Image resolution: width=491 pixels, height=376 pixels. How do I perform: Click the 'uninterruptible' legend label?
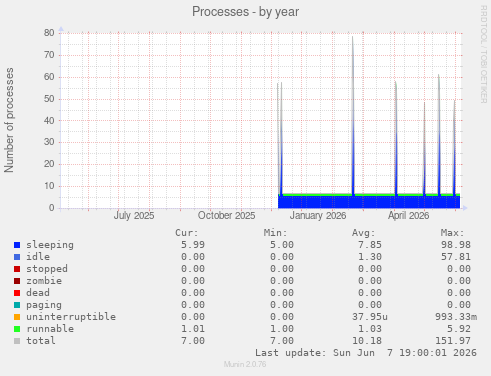point(71,317)
